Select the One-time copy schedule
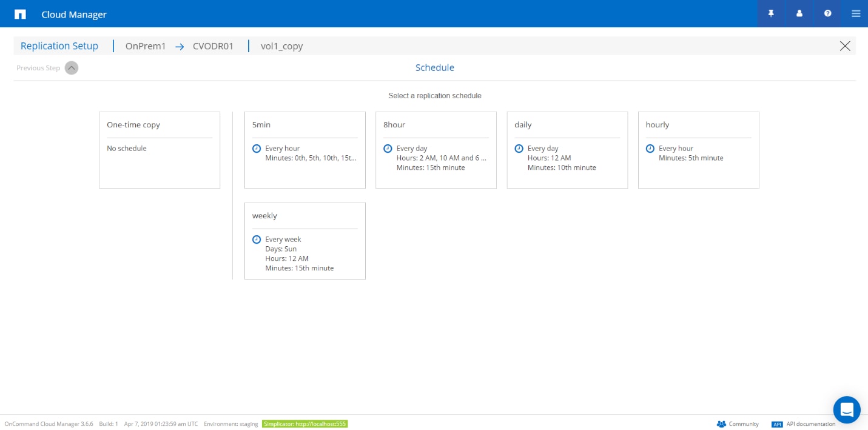The image size is (868, 430). pos(159,150)
